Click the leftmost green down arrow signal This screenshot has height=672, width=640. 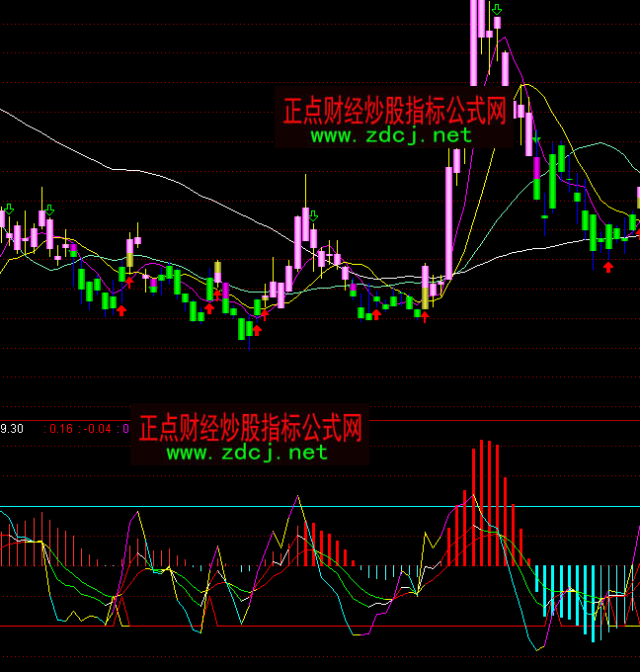click(x=9, y=209)
